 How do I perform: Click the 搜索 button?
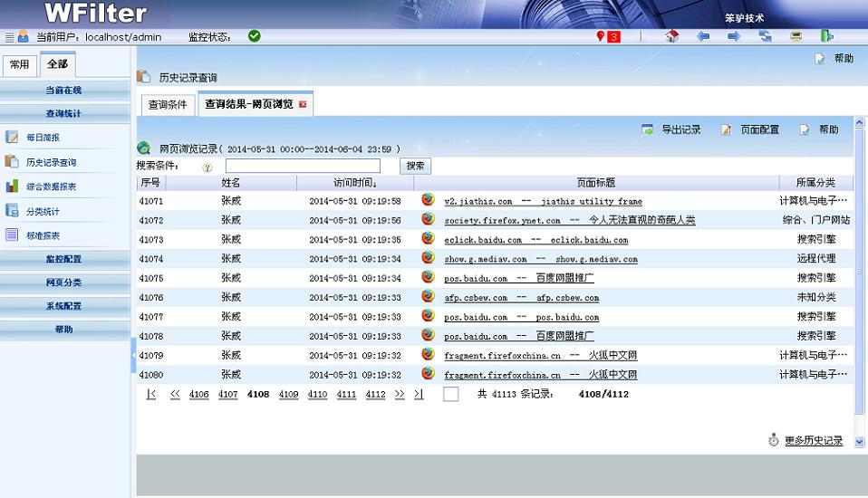click(415, 166)
